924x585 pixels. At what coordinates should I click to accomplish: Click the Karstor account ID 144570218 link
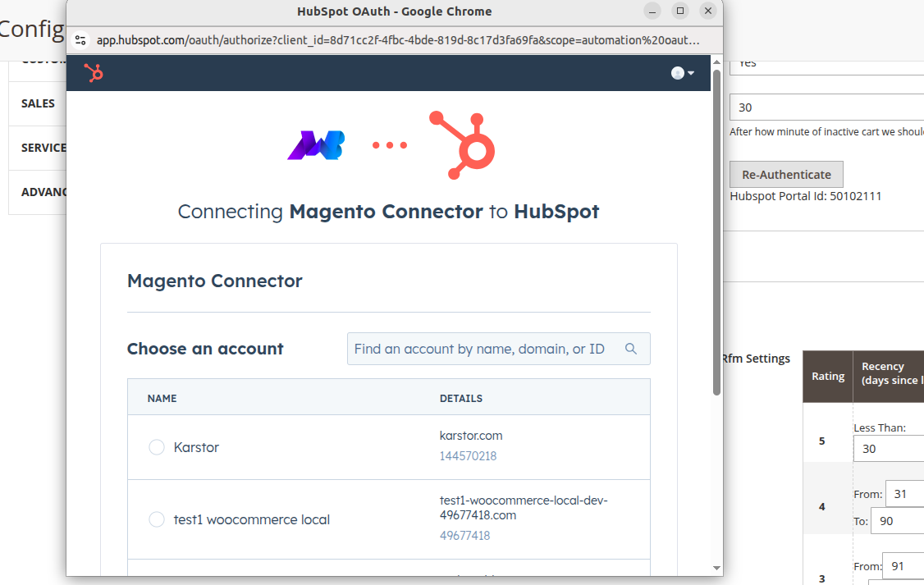coord(468,456)
